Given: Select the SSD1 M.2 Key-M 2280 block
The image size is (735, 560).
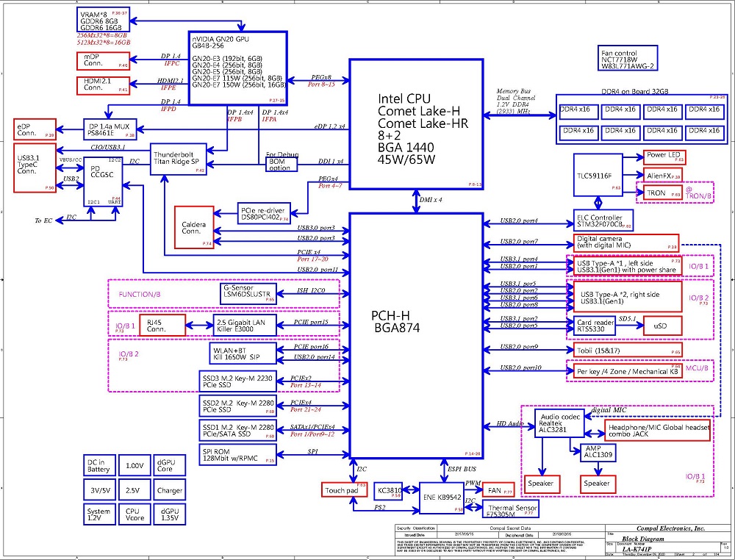Looking at the screenshot, I should pyautogui.click(x=238, y=431).
